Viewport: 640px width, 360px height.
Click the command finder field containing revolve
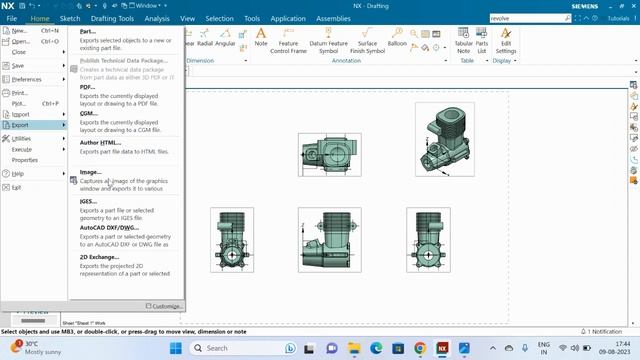click(527, 18)
